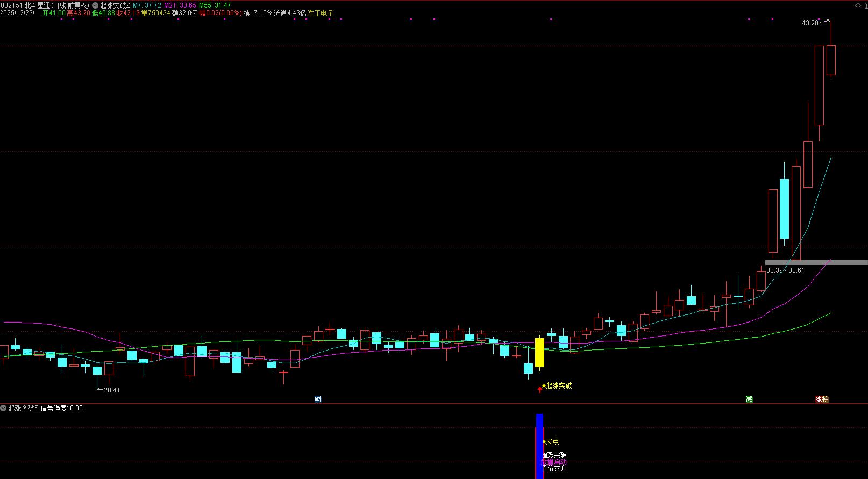The height and width of the screenshot is (479, 868).
Task: Click the M55: 31.47 average label
Action: pyautogui.click(x=215, y=5)
